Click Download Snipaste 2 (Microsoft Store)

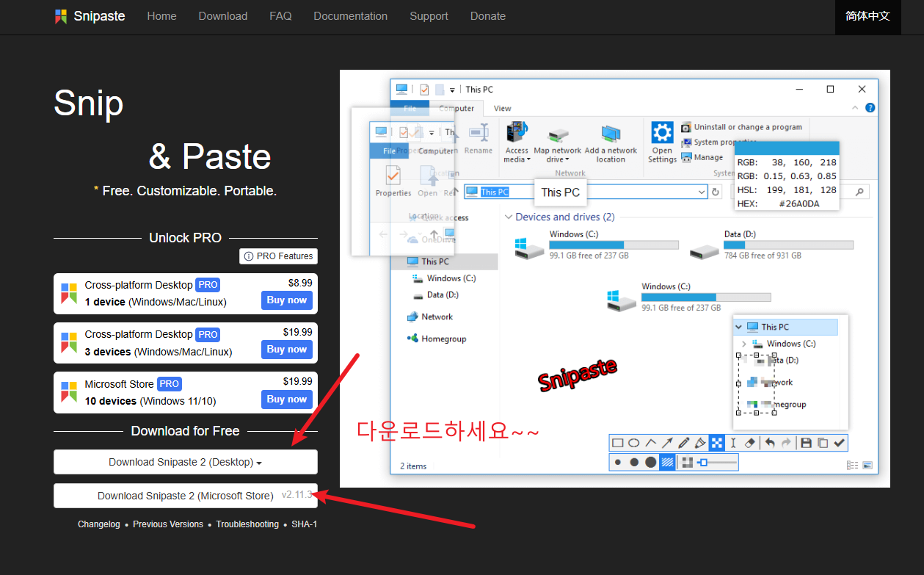(186, 496)
